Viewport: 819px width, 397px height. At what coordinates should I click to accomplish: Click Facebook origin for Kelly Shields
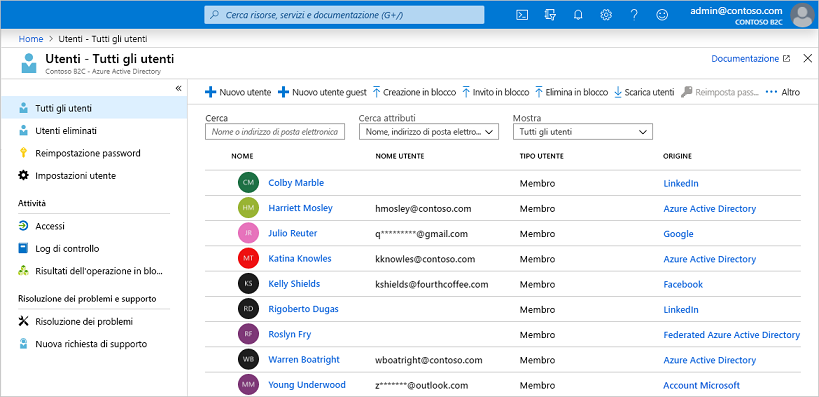(x=683, y=284)
